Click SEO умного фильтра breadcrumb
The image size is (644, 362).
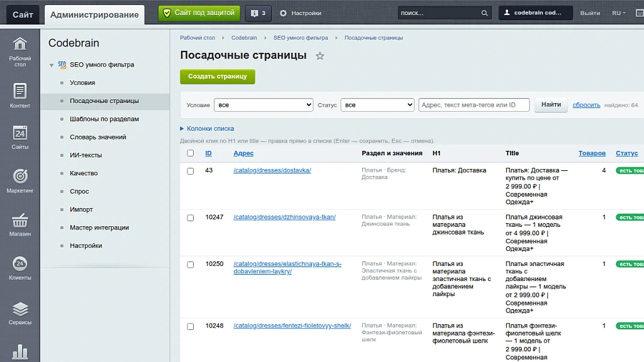click(x=301, y=38)
